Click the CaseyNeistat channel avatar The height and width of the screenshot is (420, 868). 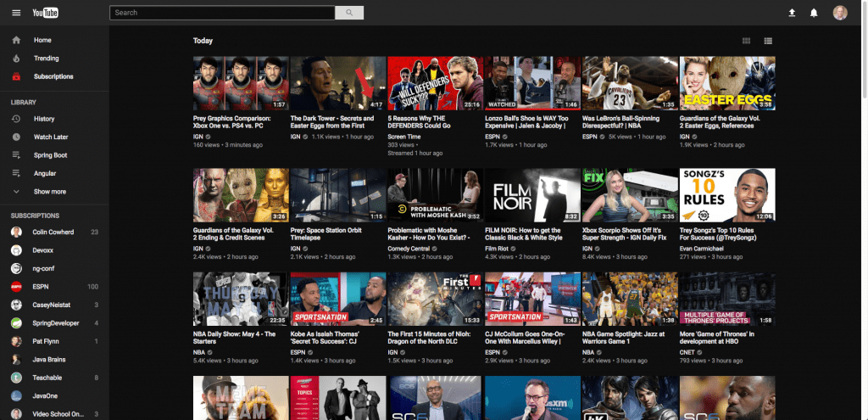tap(17, 305)
